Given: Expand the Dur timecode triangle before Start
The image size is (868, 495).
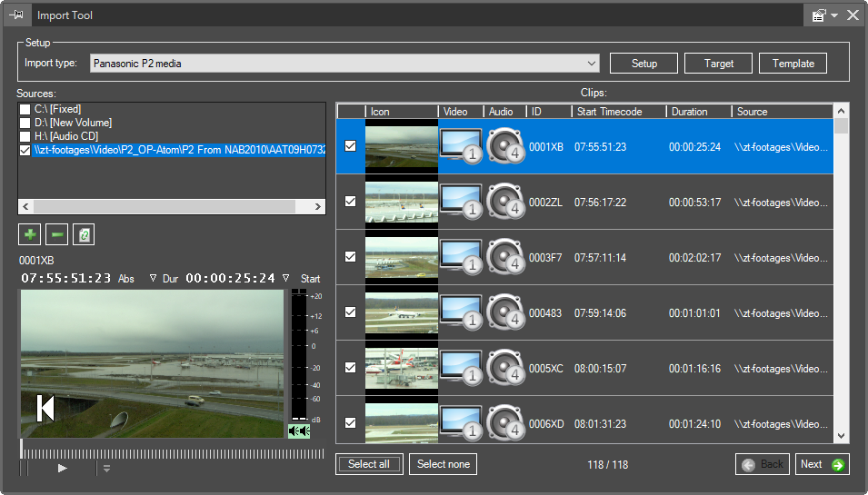Looking at the screenshot, I should (286, 278).
